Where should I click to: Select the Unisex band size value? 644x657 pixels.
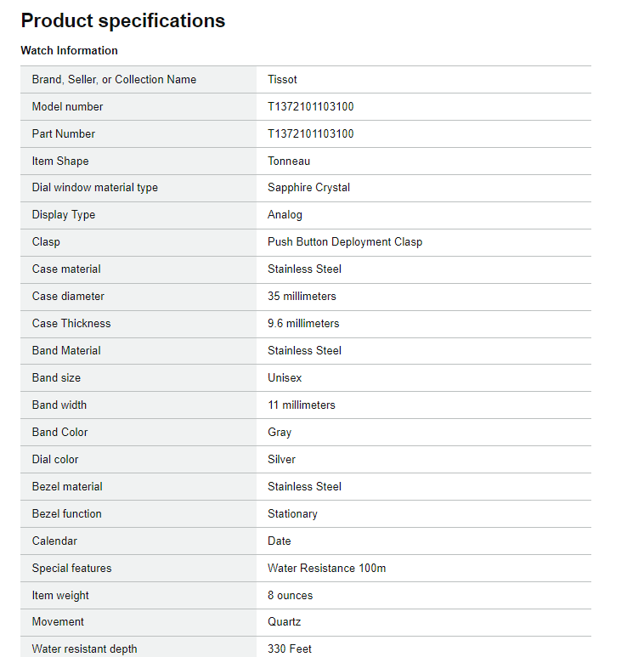point(285,378)
